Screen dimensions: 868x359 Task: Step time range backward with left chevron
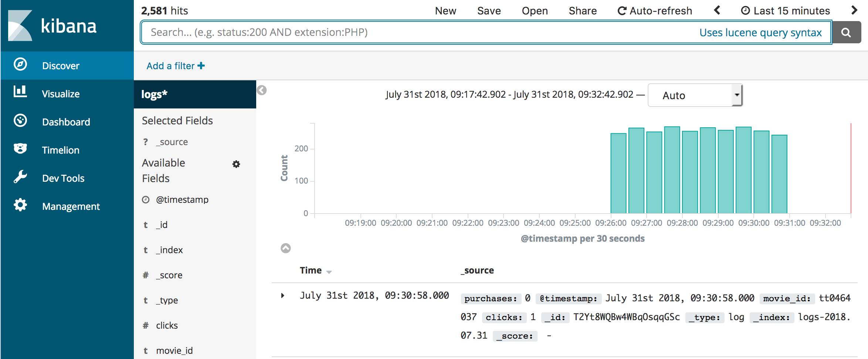point(717,10)
